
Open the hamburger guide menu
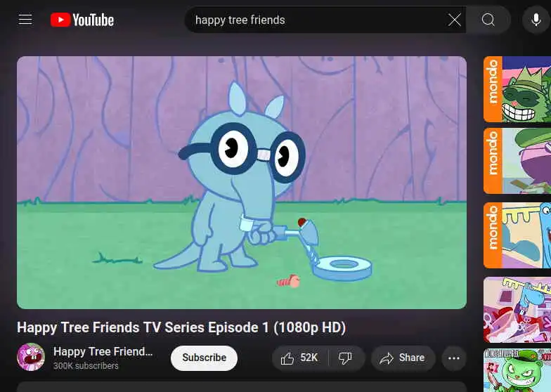click(x=25, y=20)
